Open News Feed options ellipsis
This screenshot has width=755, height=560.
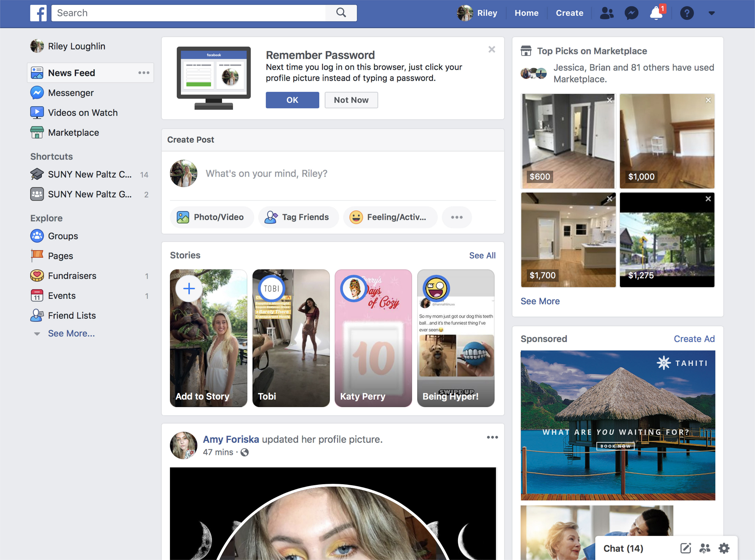pyautogui.click(x=144, y=73)
